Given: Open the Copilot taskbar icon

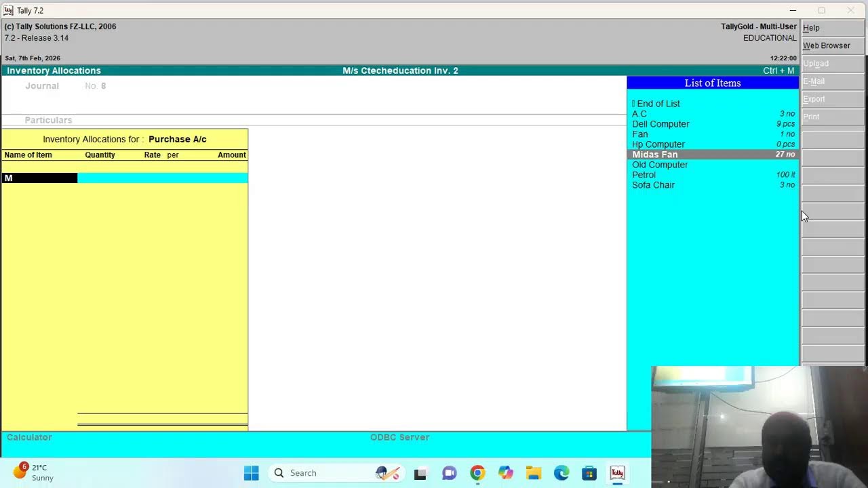Looking at the screenshot, I should 505,473.
